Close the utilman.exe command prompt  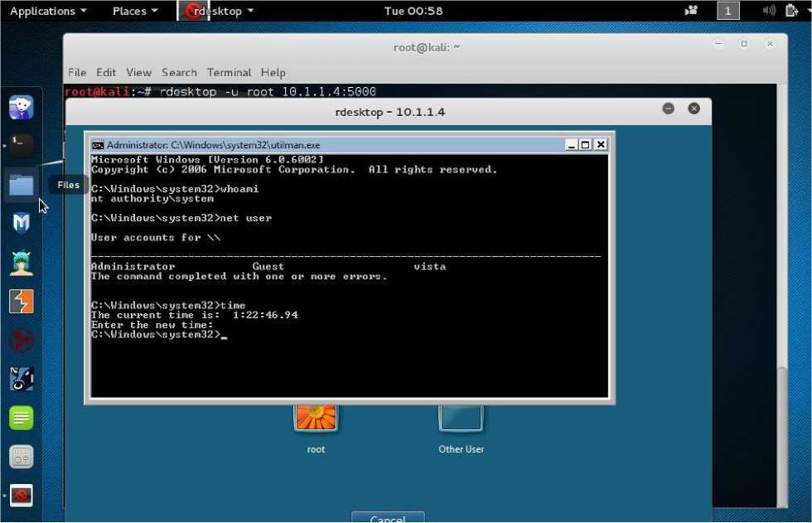click(600, 145)
